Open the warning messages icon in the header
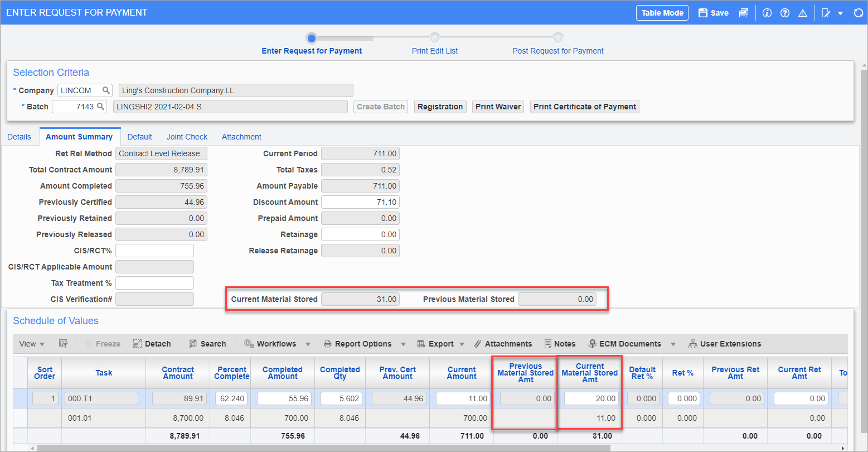 tap(803, 12)
